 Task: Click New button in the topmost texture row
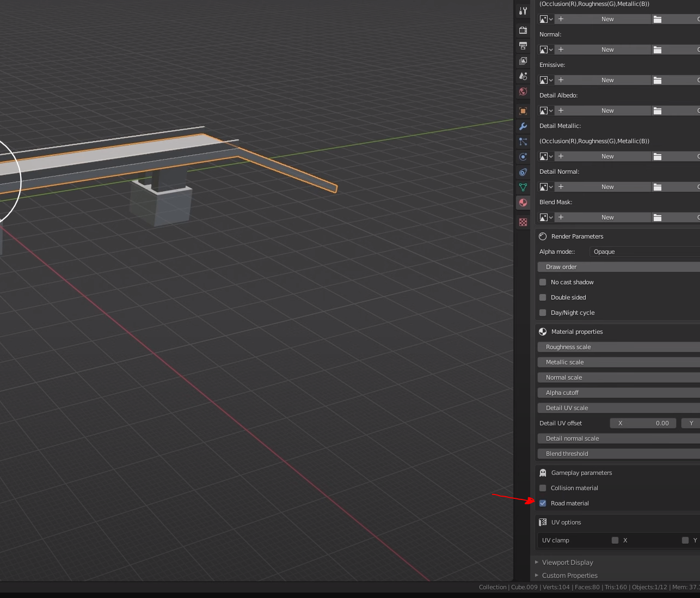click(x=603, y=19)
